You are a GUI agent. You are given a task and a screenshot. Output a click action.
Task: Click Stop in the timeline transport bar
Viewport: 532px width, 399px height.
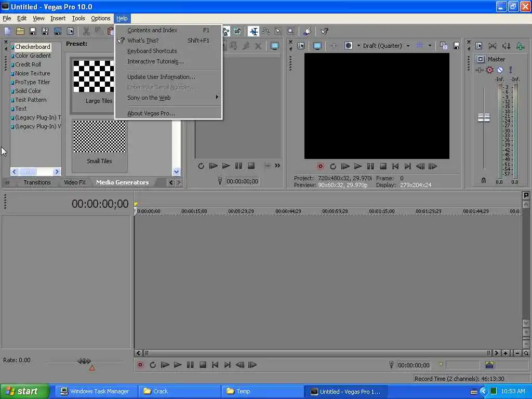coord(203,365)
